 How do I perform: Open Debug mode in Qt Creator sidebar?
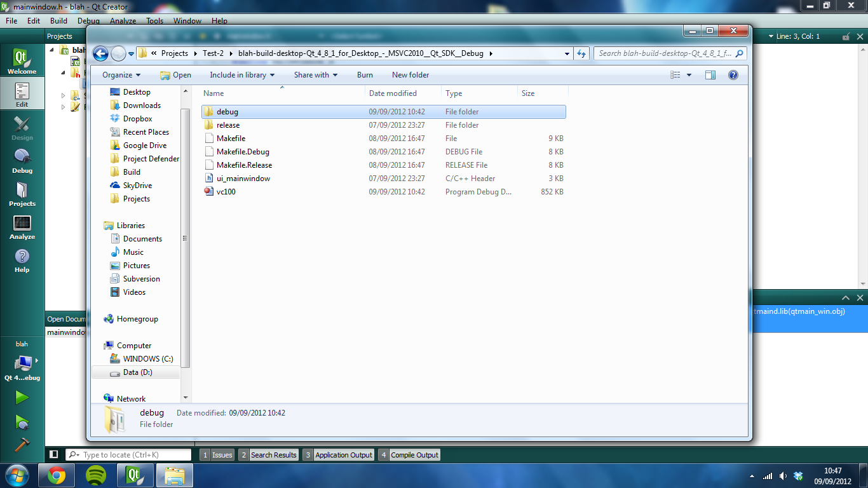22,161
